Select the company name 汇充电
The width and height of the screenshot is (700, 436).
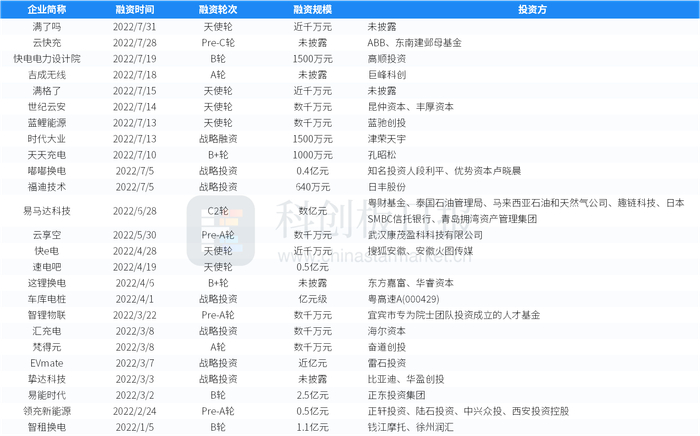(47, 332)
